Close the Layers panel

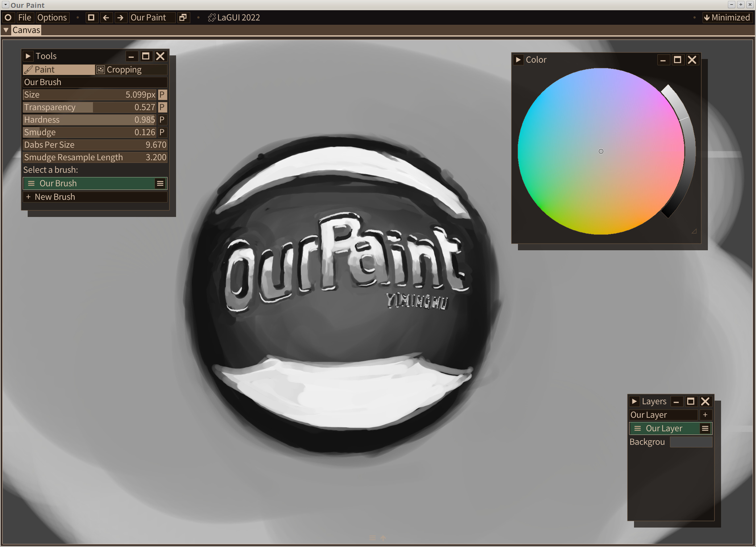[x=706, y=401]
